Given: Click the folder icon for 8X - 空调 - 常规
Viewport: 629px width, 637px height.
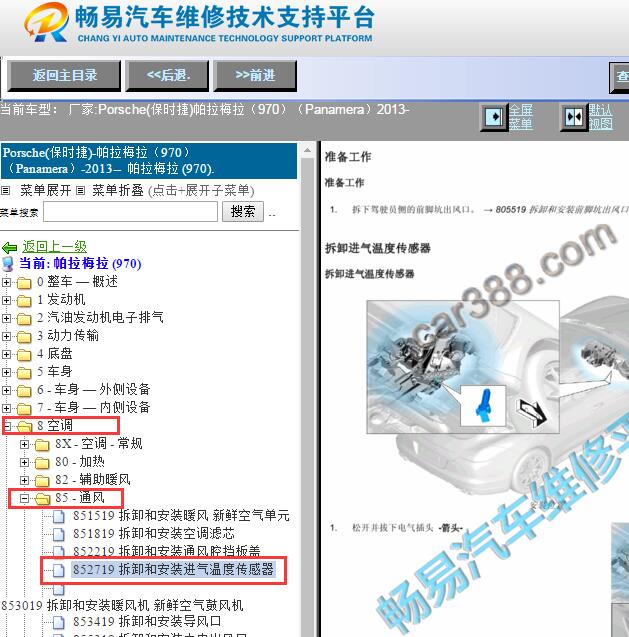Looking at the screenshot, I should (42, 444).
